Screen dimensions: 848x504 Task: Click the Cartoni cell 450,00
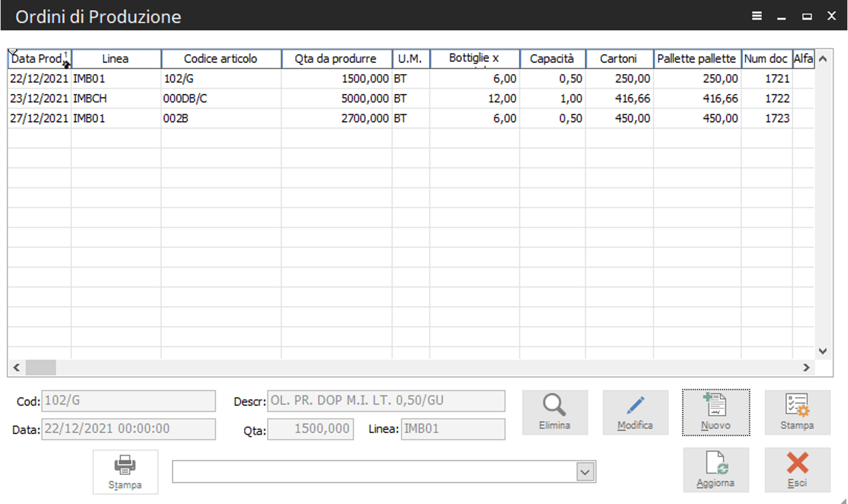(619, 119)
